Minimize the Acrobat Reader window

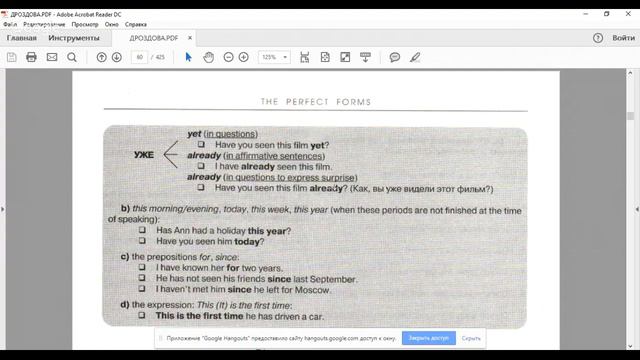coord(585,14)
